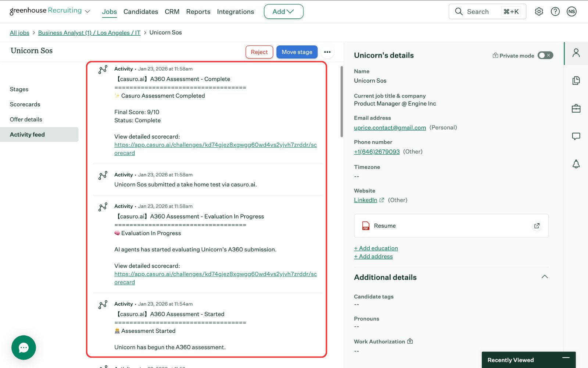The width and height of the screenshot is (588, 368).
Task: Open the settings gear in the header
Action: pyautogui.click(x=539, y=11)
